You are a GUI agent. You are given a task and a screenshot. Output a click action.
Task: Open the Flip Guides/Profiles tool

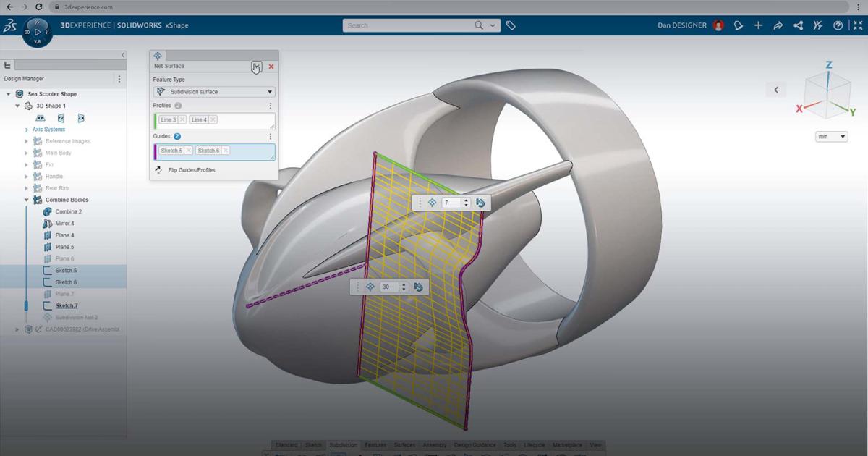pyautogui.click(x=190, y=169)
